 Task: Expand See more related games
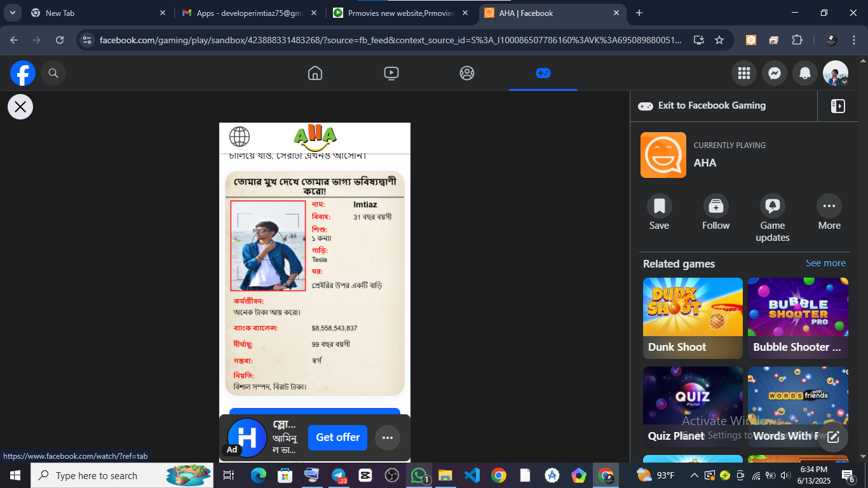(x=825, y=263)
